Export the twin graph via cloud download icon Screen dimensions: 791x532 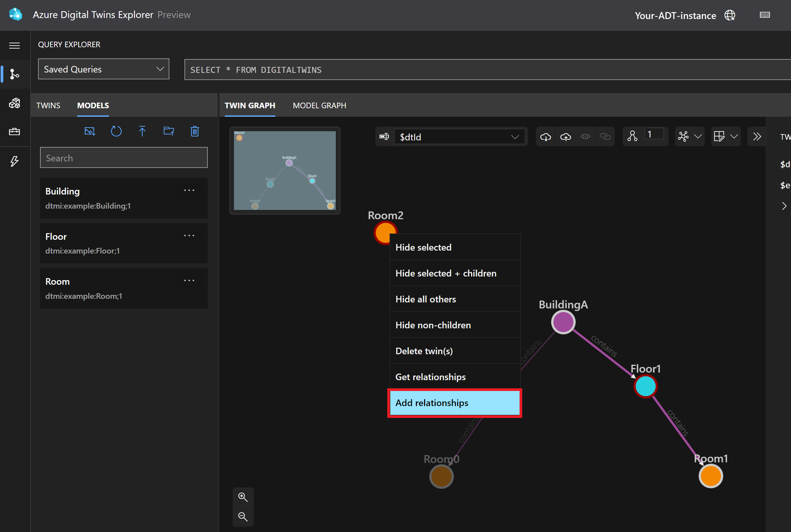tap(545, 136)
